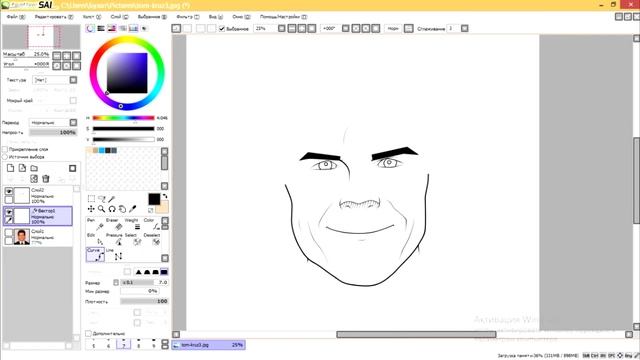Click the black foreground color swatch
This screenshot has width=640, height=360.
154,199
